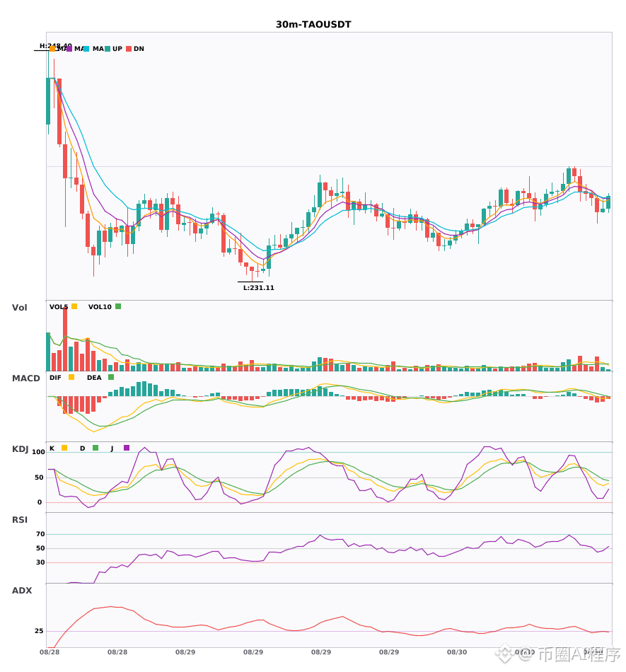Click the DEA legend text
626x672 pixels.
click(x=94, y=378)
